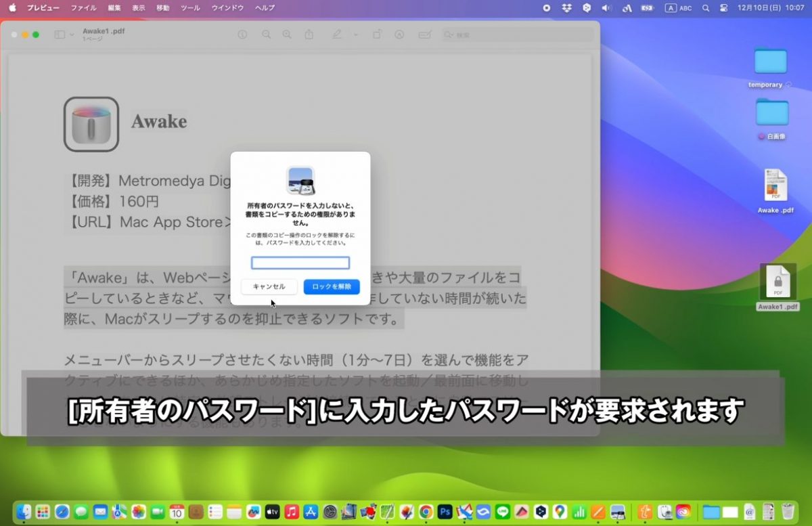Open the form filling toolbar icon

point(426,35)
